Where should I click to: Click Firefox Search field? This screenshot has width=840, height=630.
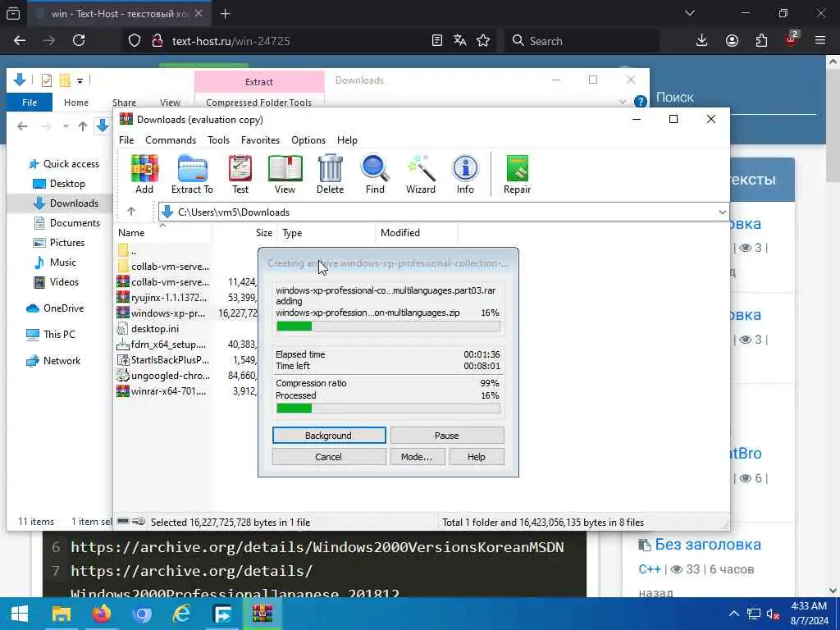pyautogui.click(x=582, y=41)
